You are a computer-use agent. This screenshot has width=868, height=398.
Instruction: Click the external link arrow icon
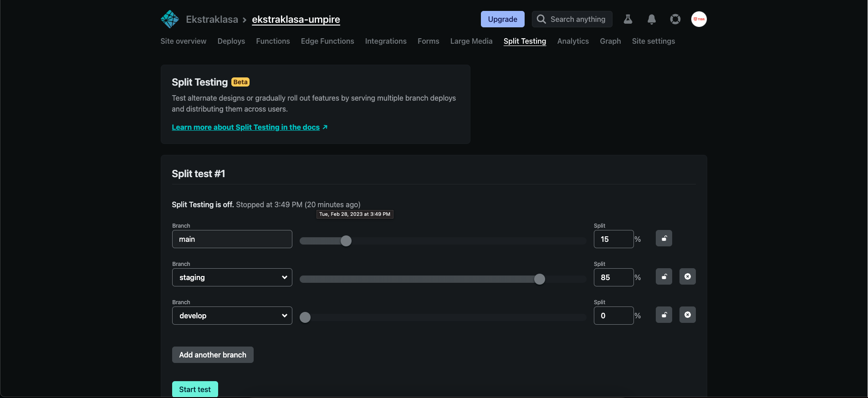pyautogui.click(x=325, y=127)
